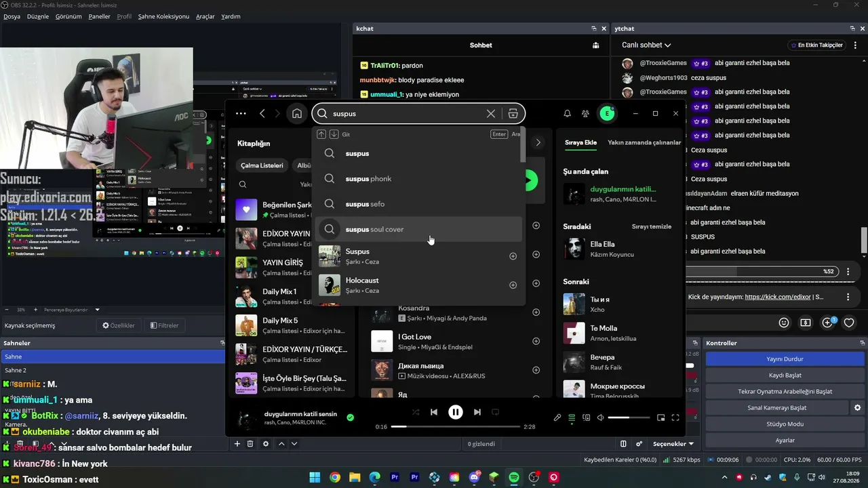The height and width of the screenshot is (488, 868).
Task: Open emoji picker in YouTube chat
Action: coord(784,323)
